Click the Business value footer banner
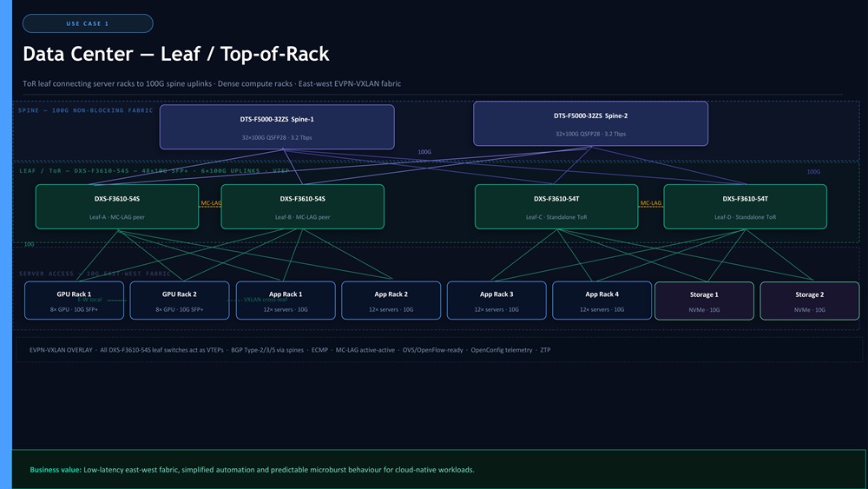 click(x=438, y=469)
